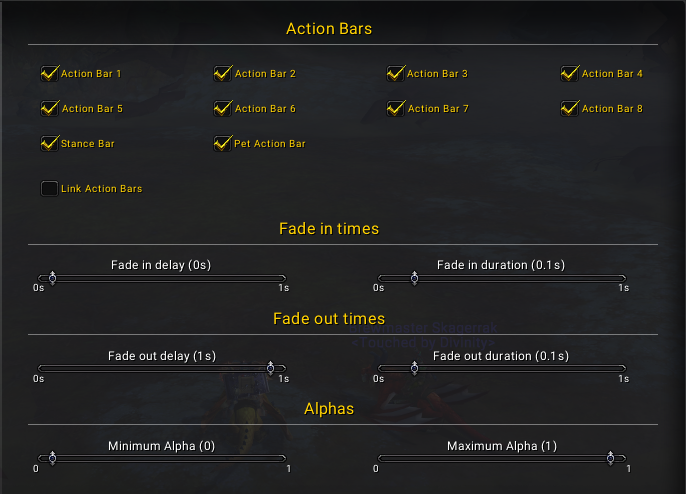Enable Link Action Bars checkbox
The width and height of the screenshot is (686, 494).
click(49, 189)
